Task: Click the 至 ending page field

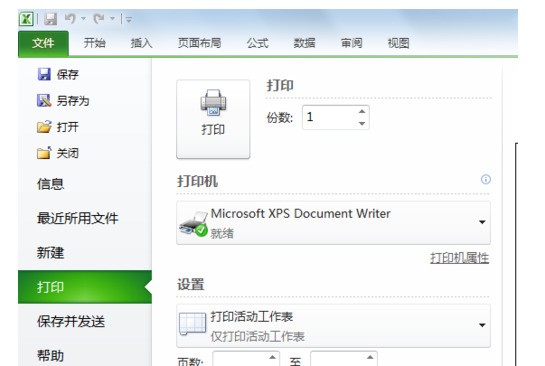Action: [x=337, y=359]
